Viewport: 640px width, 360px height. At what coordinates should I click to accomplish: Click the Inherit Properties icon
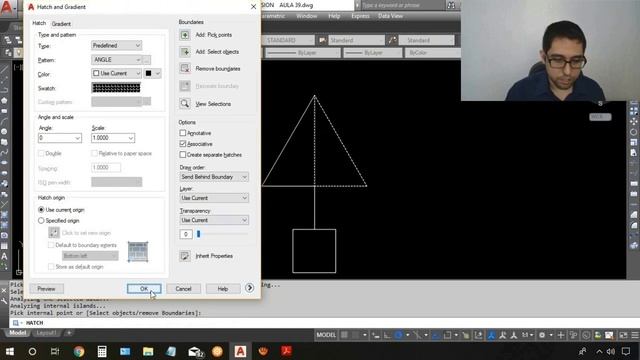click(x=184, y=256)
